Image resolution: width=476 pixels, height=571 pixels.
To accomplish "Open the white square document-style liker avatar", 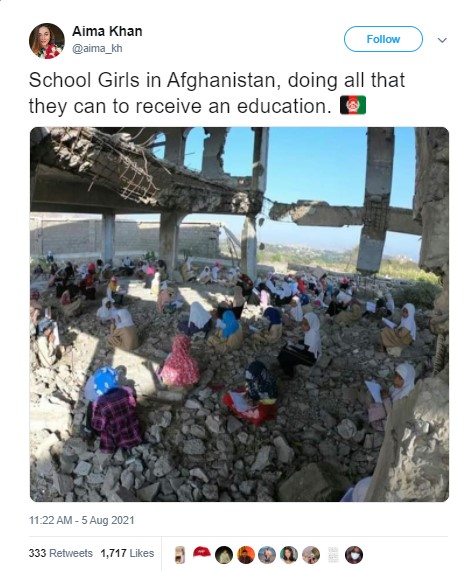I will pyautogui.click(x=333, y=555).
